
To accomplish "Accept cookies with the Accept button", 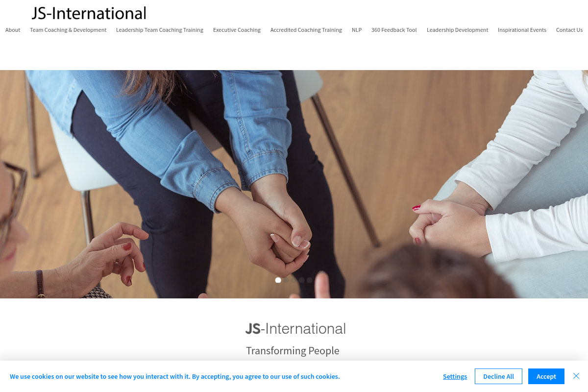I will click(546, 376).
